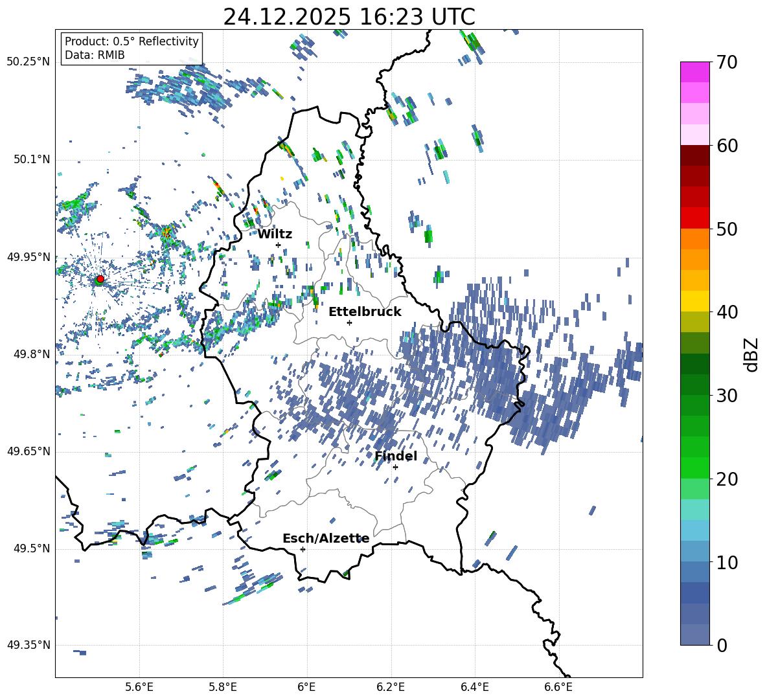
Task: Click the 50.25°N latitude label
Action: (x=29, y=62)
